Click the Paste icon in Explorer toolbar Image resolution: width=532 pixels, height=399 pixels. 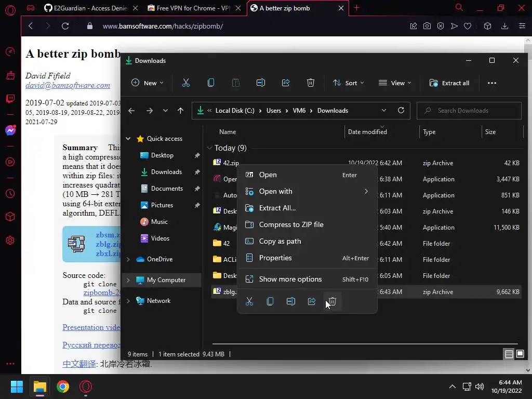tap(235, 83)
